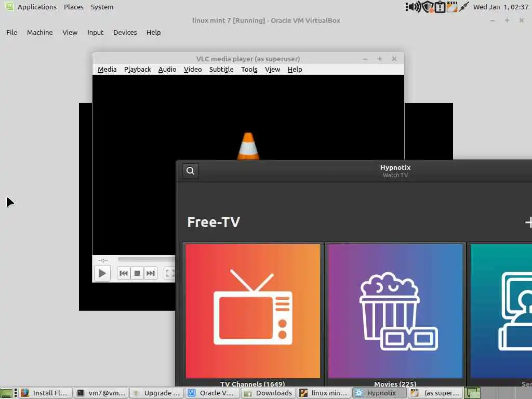This screenshot has width=532, height=399.
Task: Switch to linux min... taskbar item
Action: (x=324, y=393)
